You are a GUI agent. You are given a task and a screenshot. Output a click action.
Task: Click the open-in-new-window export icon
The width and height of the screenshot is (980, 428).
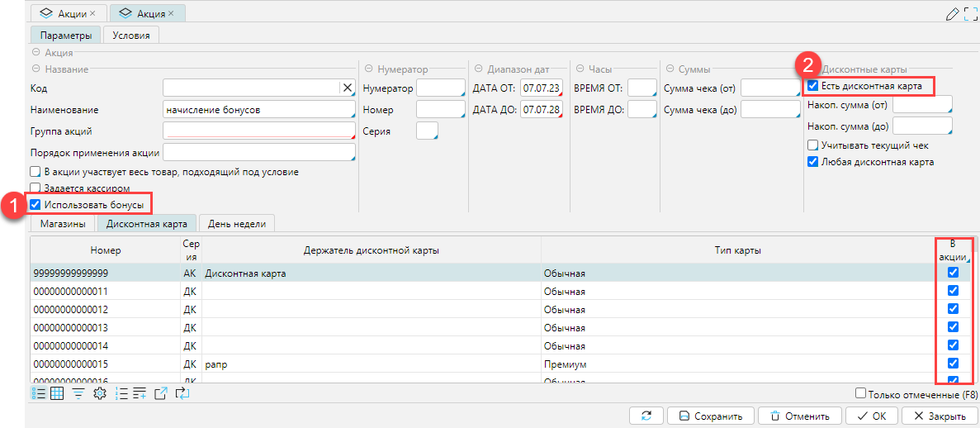pos(162,393)
